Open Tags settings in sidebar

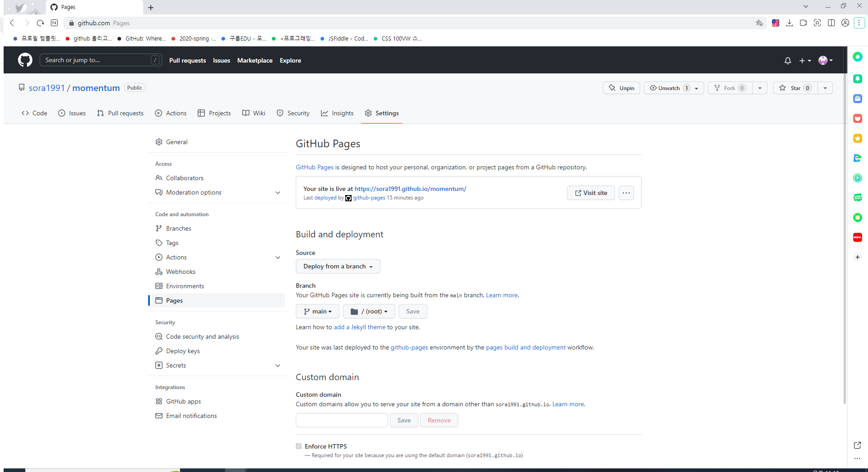(x=218, y=243)
